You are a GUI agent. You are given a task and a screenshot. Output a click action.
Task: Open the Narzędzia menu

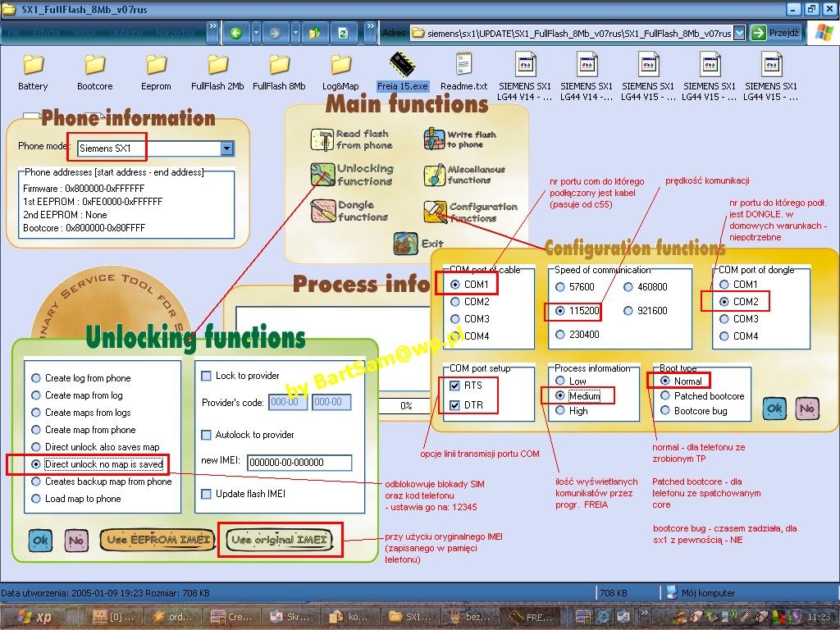pyautogui.click(x=176, y=33)
